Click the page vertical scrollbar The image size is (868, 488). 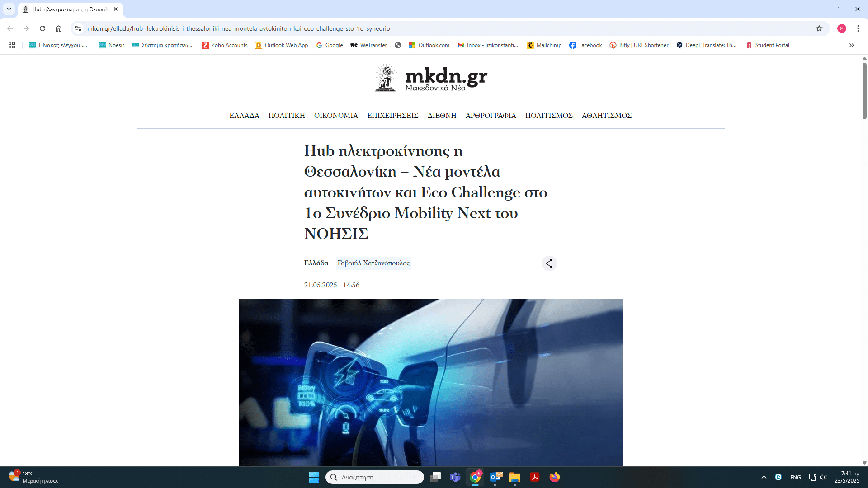[x=864, y=90]
